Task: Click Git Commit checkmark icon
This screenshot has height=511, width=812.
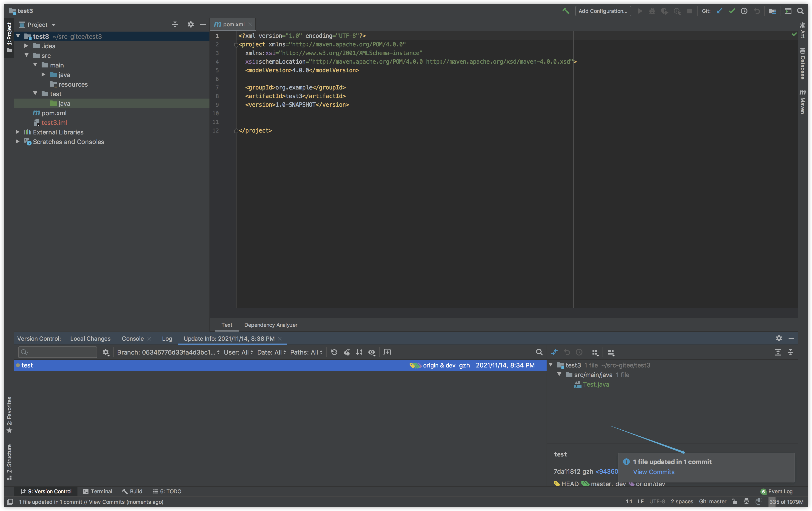Action: 731,11
